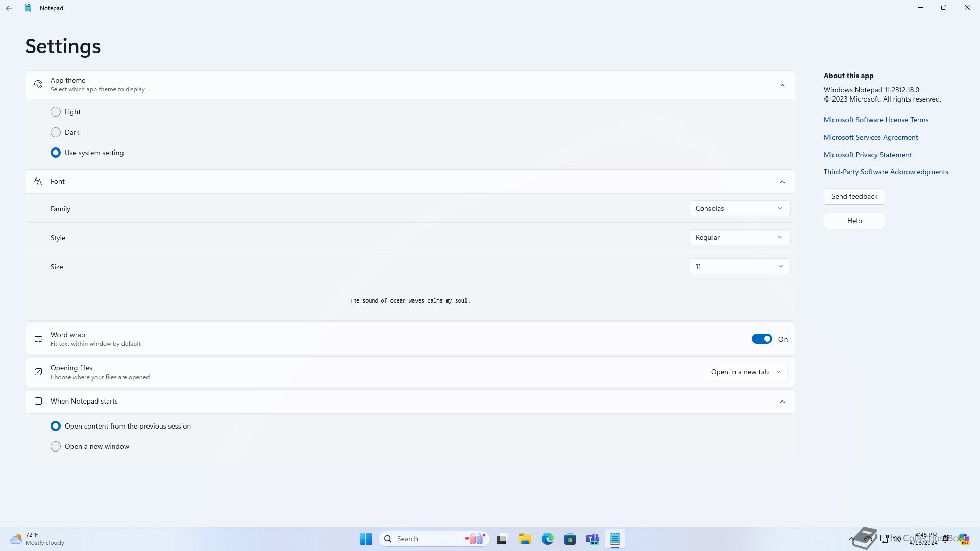The width and height of the screenshot is (980, 551).
Task: Click the Notepad icon in the taskbar
Action: (615, 539)
